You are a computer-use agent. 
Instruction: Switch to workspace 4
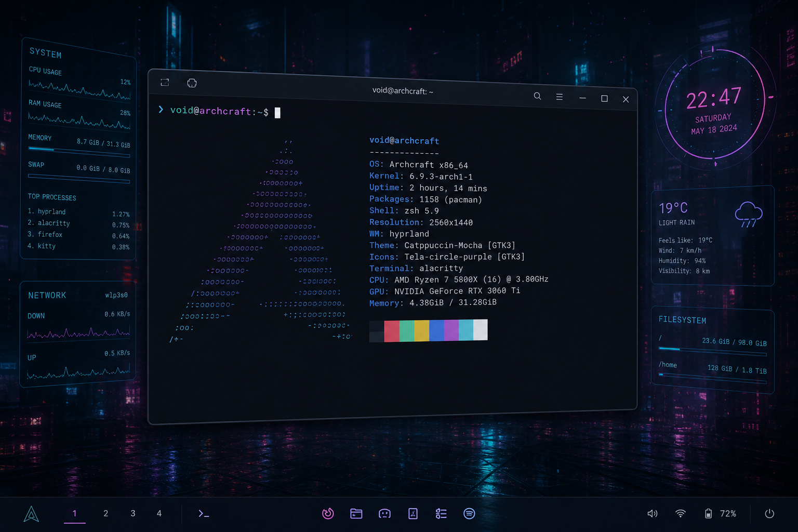point(159,513)
